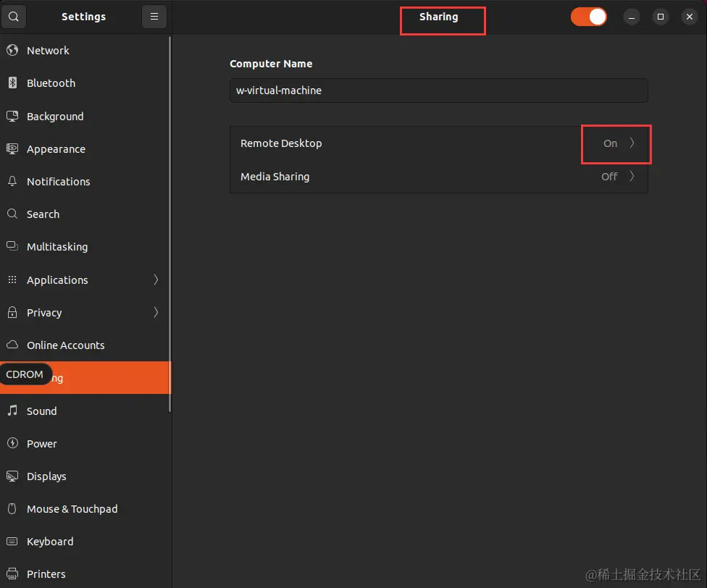Click the Multitasking icon
This screenshot has width=707, height=588.
click(12, 246)
